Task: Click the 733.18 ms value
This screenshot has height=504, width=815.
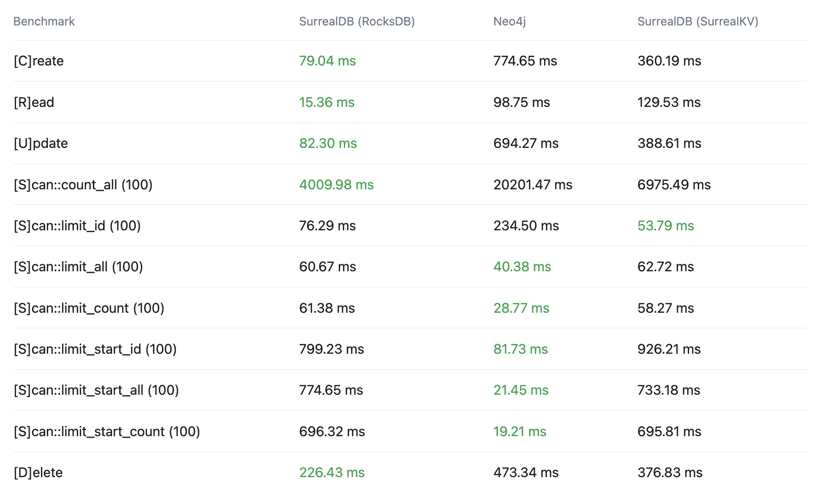Action: pyautogui.click(x=669, y=390)
